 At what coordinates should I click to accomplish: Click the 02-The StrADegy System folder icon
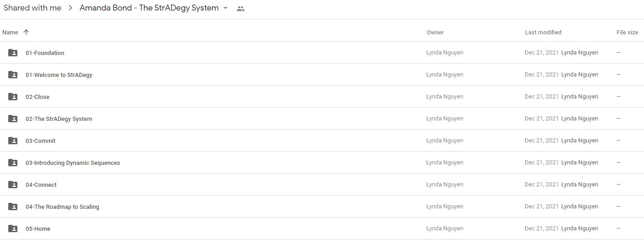click(13, 119)
